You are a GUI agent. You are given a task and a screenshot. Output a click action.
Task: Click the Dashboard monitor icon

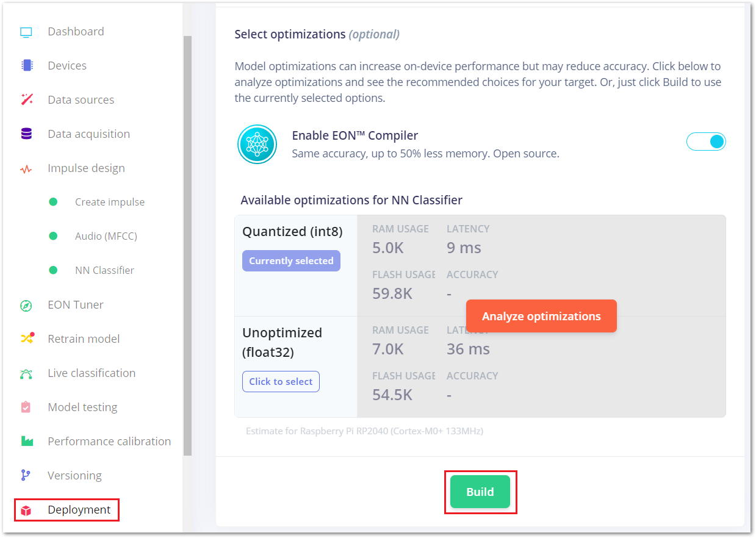(x=26, y=32)
